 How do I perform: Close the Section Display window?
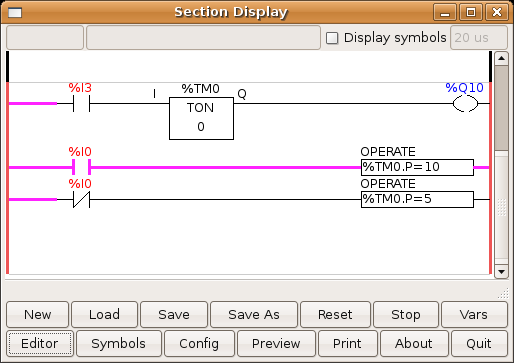tap(497, 13)
